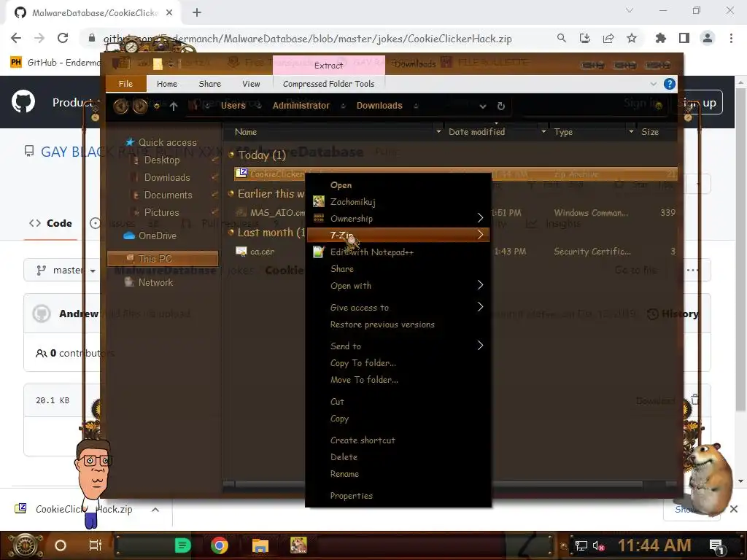Click the network tray icon
This screenshot has width=747, height=560.
[x=581, y=545]
